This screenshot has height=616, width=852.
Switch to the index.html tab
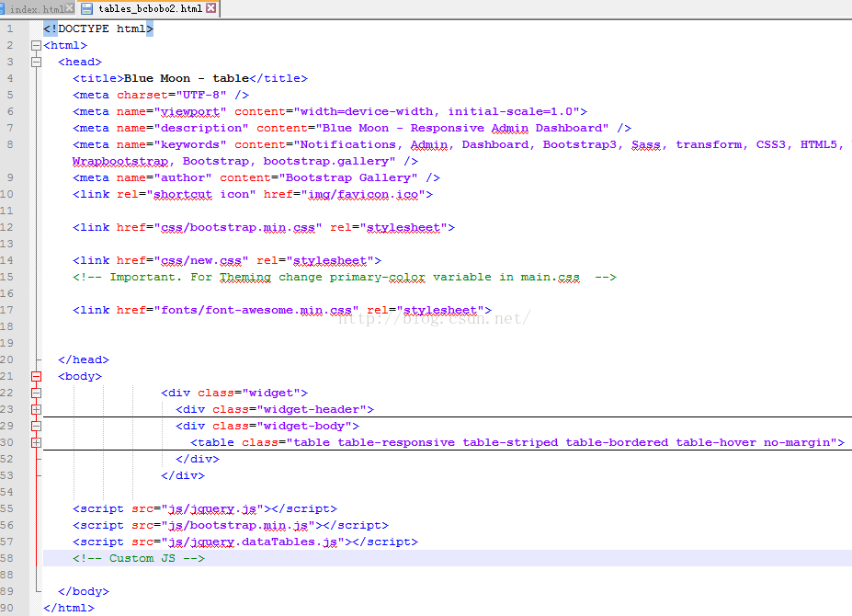[37, 8]
